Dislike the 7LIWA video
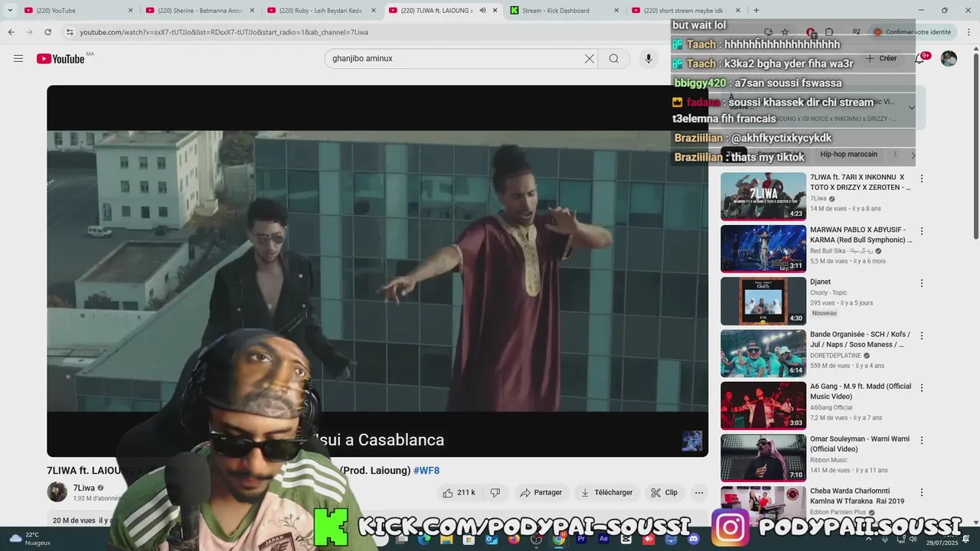The width and height of the screenshot is (980, 551). 495,493
